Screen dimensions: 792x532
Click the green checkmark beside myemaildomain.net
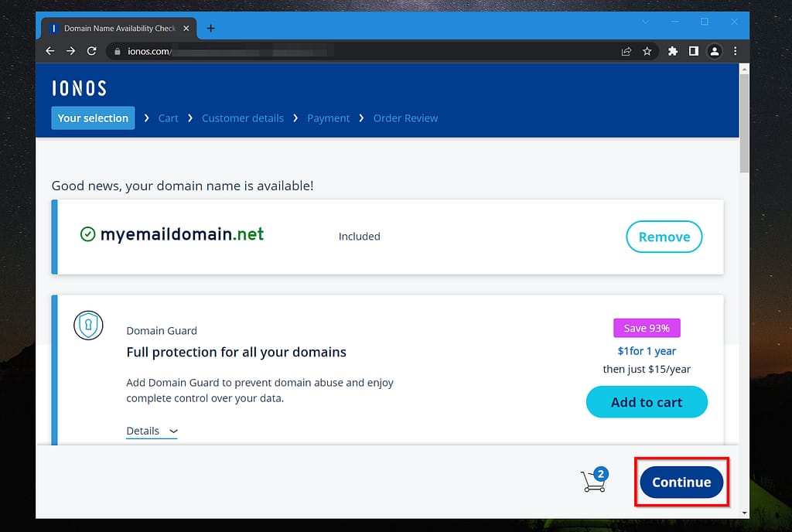click(x=88, y=234)
